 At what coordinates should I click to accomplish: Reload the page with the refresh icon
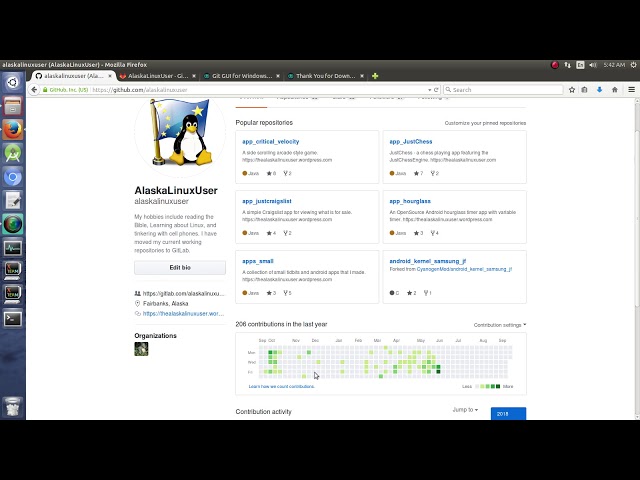(x=436, y=90)
